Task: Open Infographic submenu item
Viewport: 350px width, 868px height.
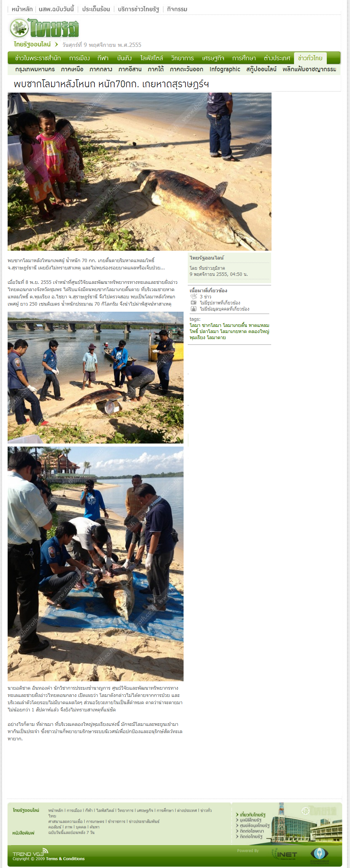Action: [225, 69]
